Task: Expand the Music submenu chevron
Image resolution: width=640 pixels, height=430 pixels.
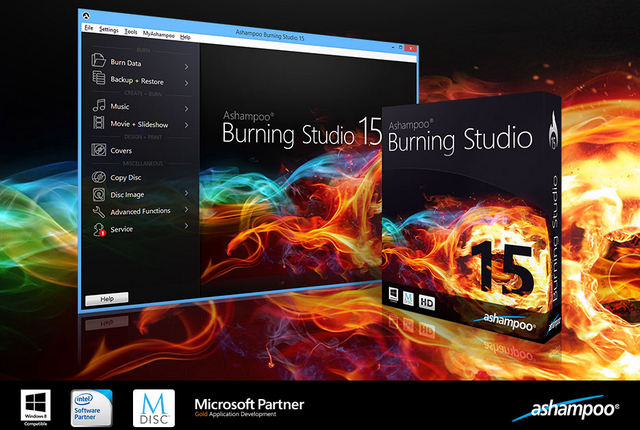Action: click(x=186, y=106)
